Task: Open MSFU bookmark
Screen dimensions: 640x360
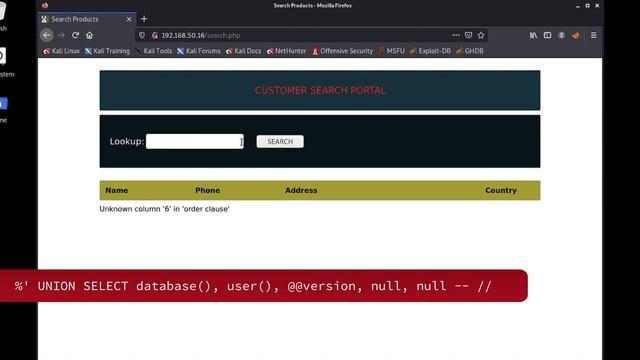Action: 391,51
